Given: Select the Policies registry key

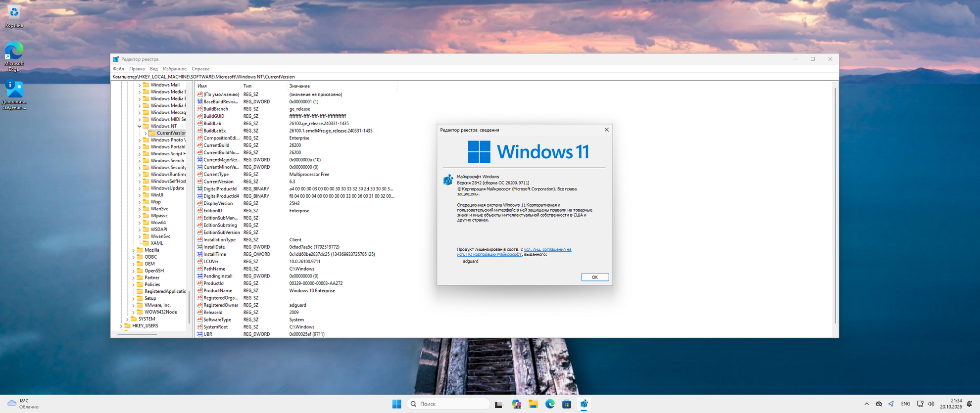Looking at the screenshot, I should click(152, 284).
